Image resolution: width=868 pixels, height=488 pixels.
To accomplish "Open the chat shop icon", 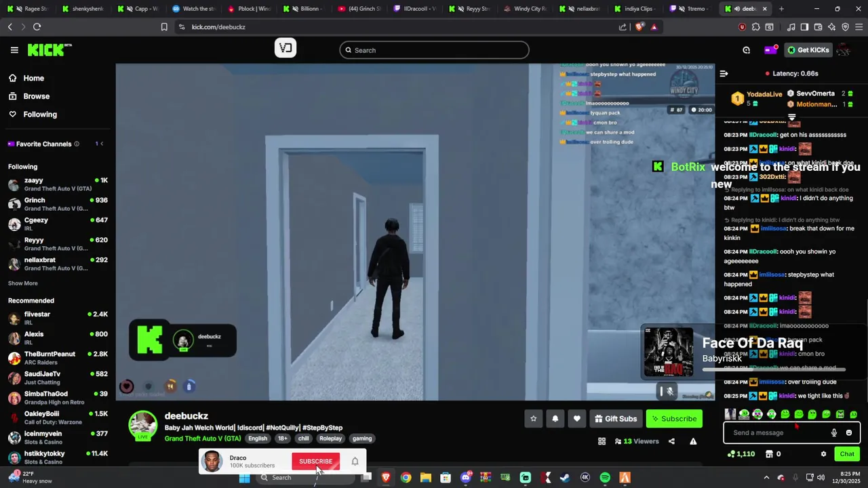I will 769,454.
